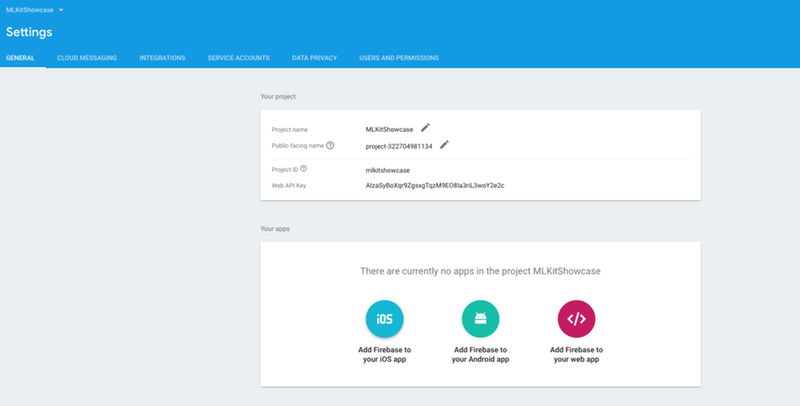Edit the public-facing name with pencil icon
The image size is (800, 406).
tap(444, 145)
